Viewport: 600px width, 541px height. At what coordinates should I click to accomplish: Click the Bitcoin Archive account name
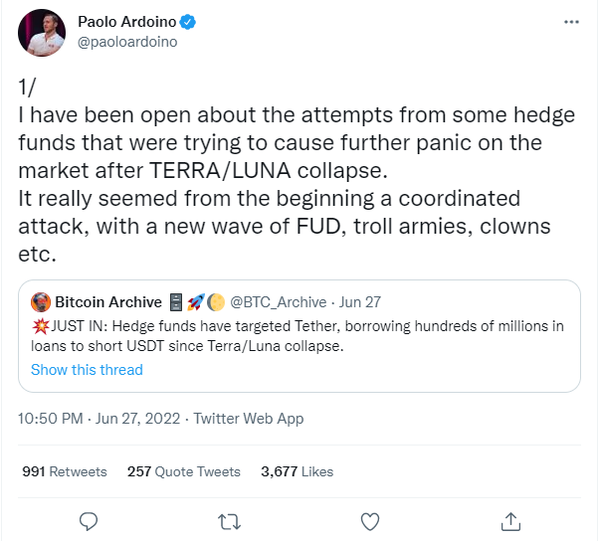(108, 302)
